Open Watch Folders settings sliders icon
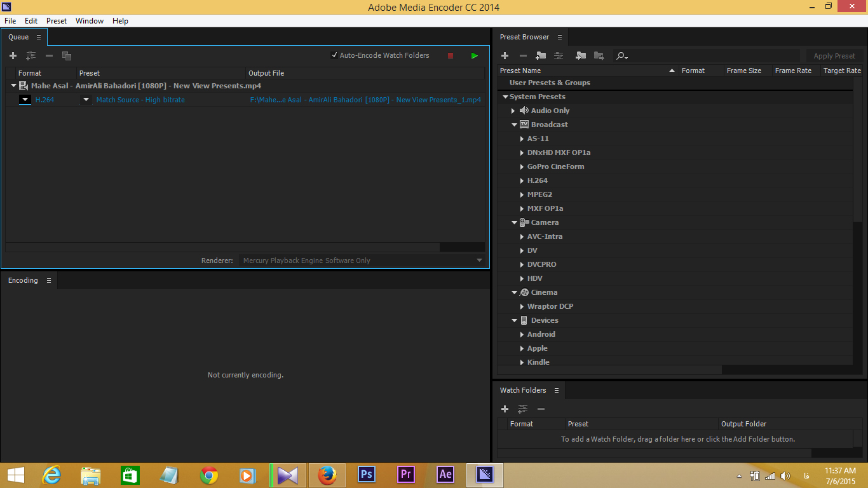This screenshot has width=868, height=488. click(523, 409)
